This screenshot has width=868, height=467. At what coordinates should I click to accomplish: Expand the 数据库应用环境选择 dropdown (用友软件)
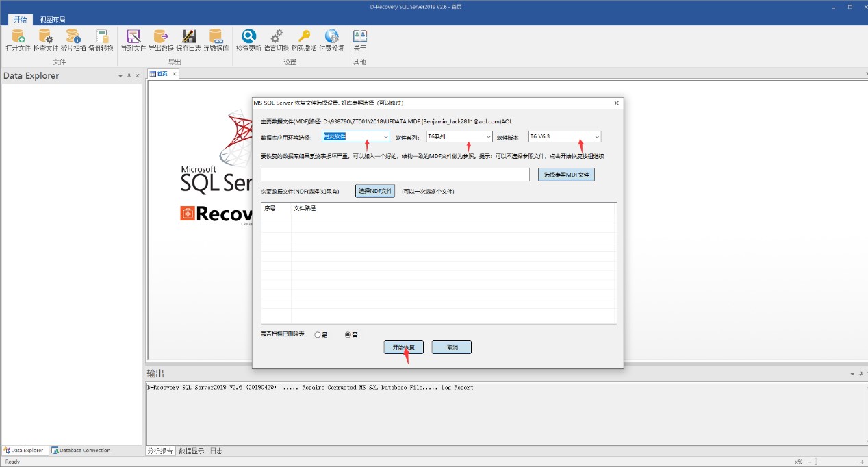click(386, 137)
